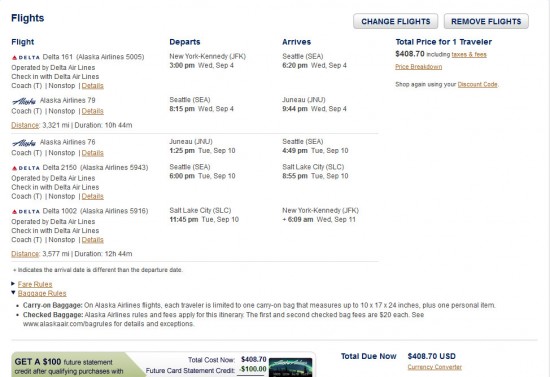This screenshot has width=550, height=377.
Task: Open Details for Delta 1002 flight
Action: [93, 240]
